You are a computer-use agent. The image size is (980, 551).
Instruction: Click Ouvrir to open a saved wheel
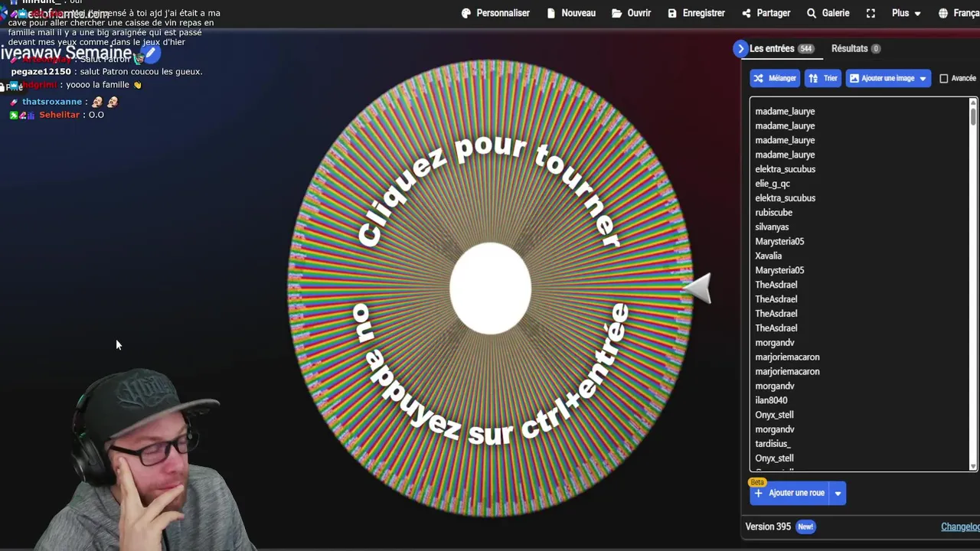[x=631, y=13]
